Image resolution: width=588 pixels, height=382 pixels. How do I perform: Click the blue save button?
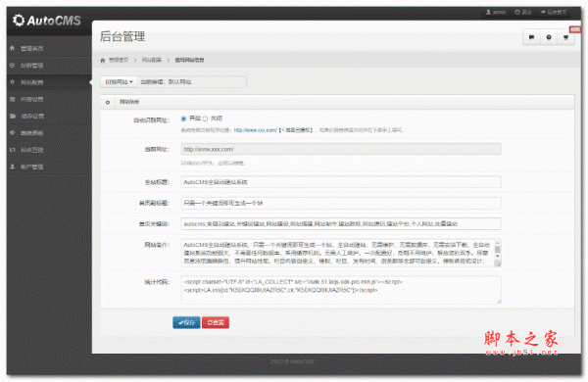pos(186,322)
